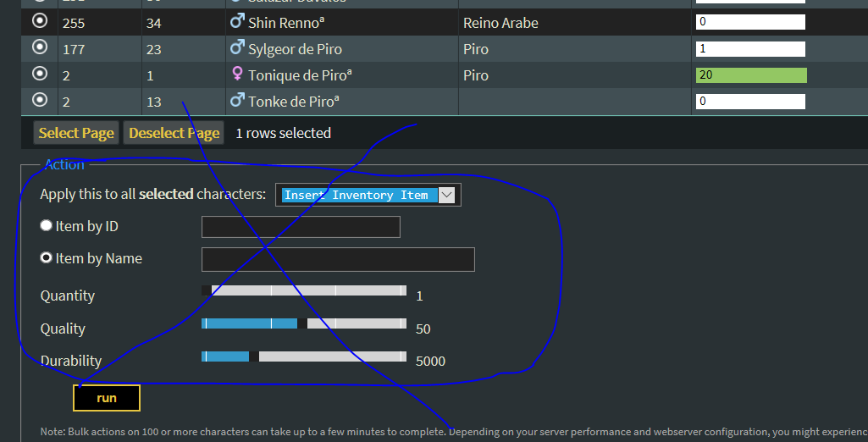Choose the Item by Name option

47,258
